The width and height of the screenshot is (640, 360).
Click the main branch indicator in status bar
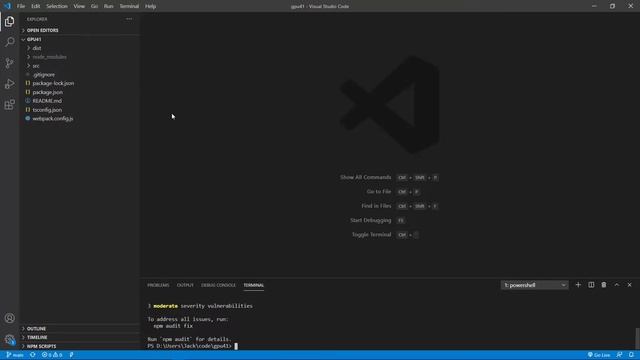(15, 355)
